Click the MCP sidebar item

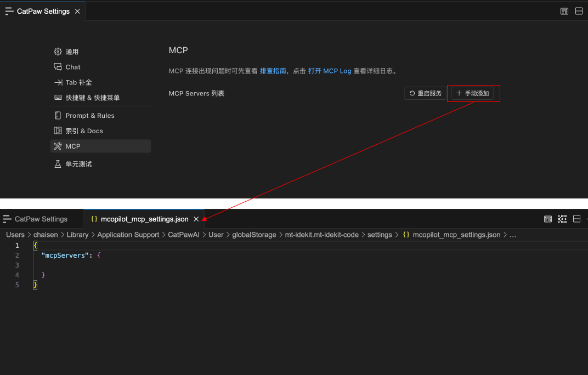[72, 146]
